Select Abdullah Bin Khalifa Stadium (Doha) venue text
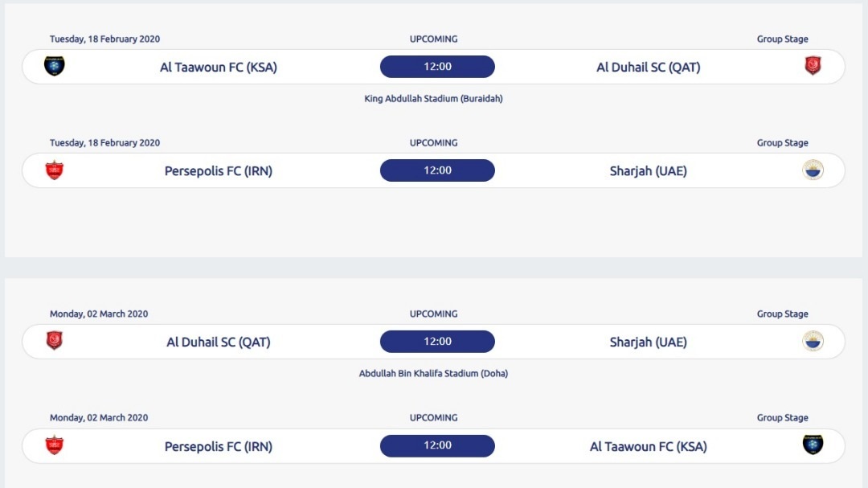The width and height of the screenshot is (868, 488). [x=433, y=374]
